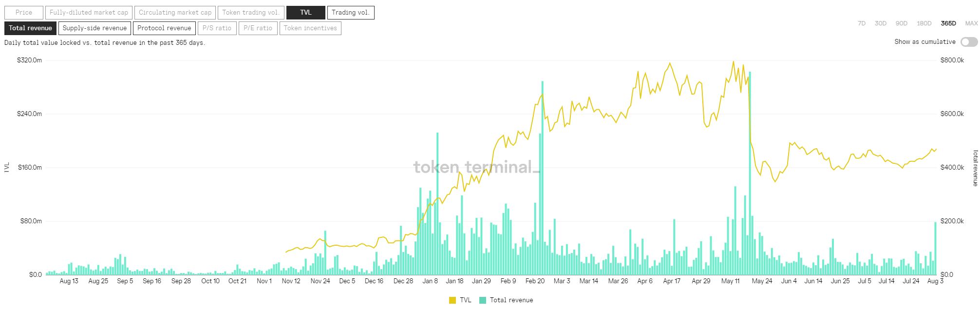Click the yellow TVL legend swatch
This screenshot has width=980, height=312.
pyautogui.click(x=452, y=300)
